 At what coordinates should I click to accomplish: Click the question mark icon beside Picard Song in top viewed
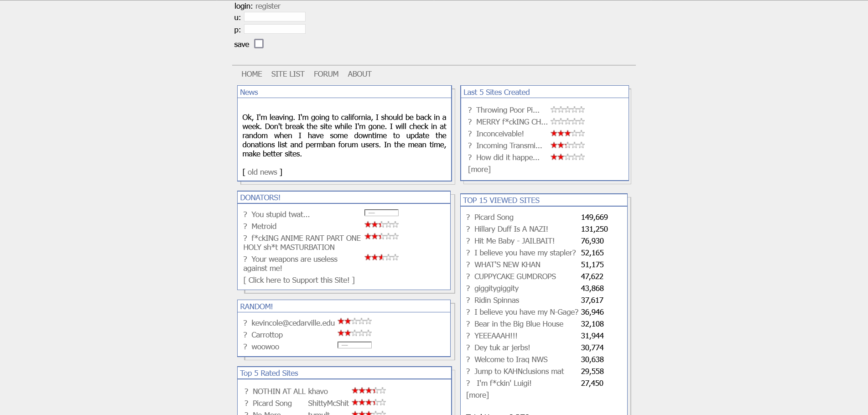[468, 217]
